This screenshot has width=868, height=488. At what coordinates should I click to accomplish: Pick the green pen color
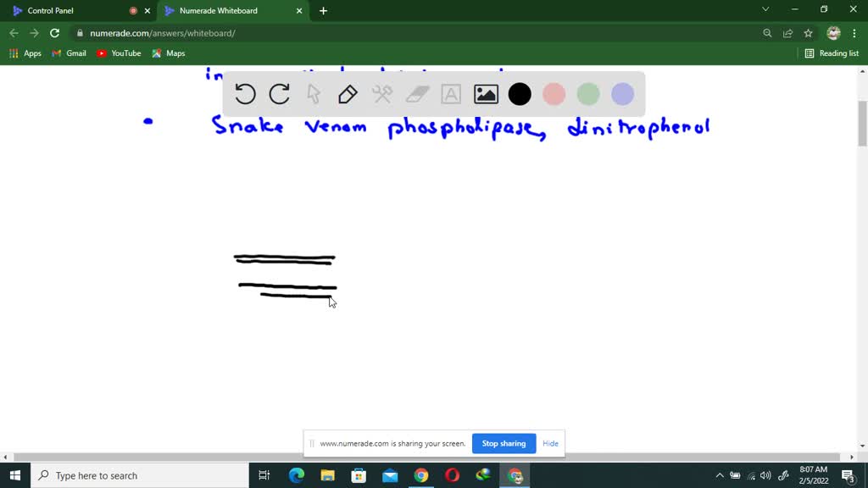pos(588,94)
